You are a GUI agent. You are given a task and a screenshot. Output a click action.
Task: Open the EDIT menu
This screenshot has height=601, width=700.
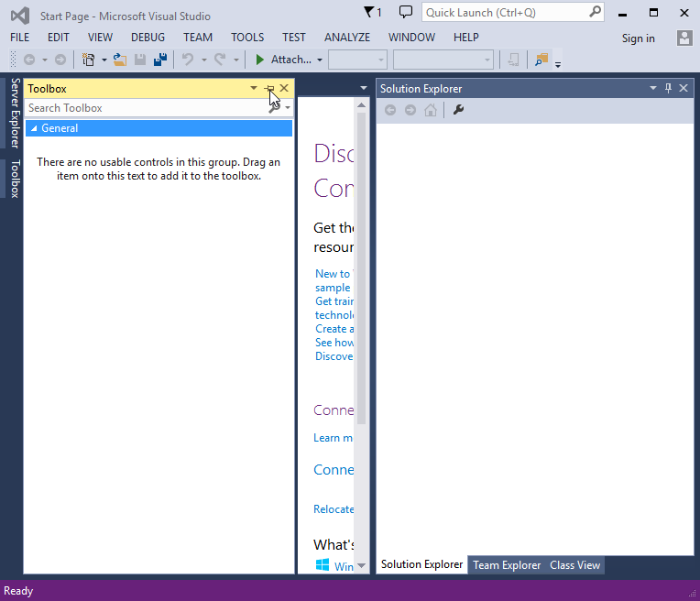coord(59,38)
